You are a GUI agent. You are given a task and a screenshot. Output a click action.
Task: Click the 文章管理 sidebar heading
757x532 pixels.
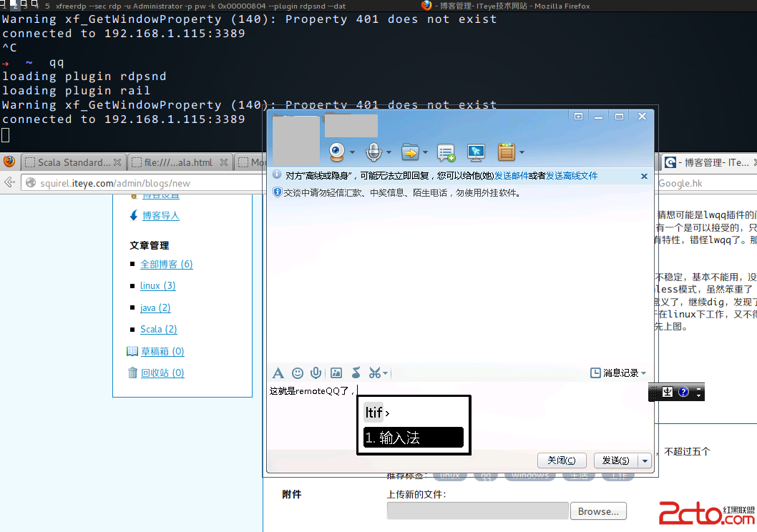149,245
